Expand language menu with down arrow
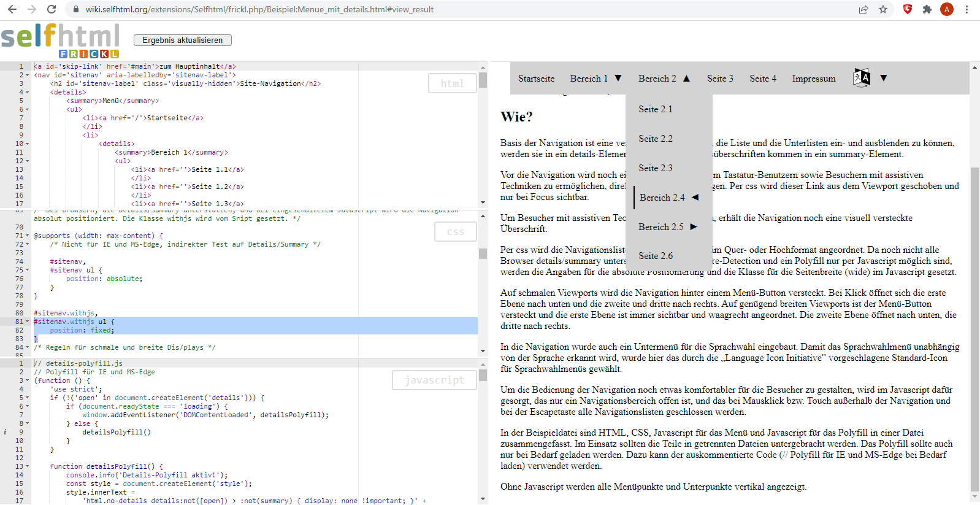The height and width of the screenshot is (505, 980). click(884, 78)
